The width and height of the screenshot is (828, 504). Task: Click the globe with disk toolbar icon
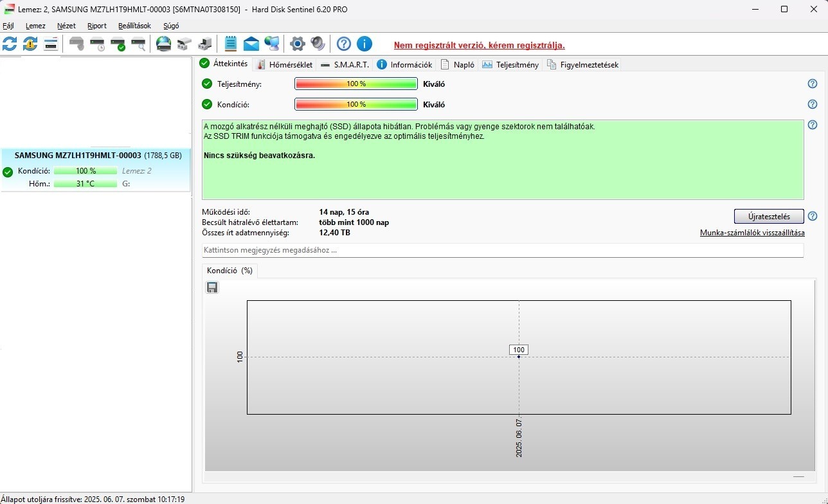click(x=164, y=44)
